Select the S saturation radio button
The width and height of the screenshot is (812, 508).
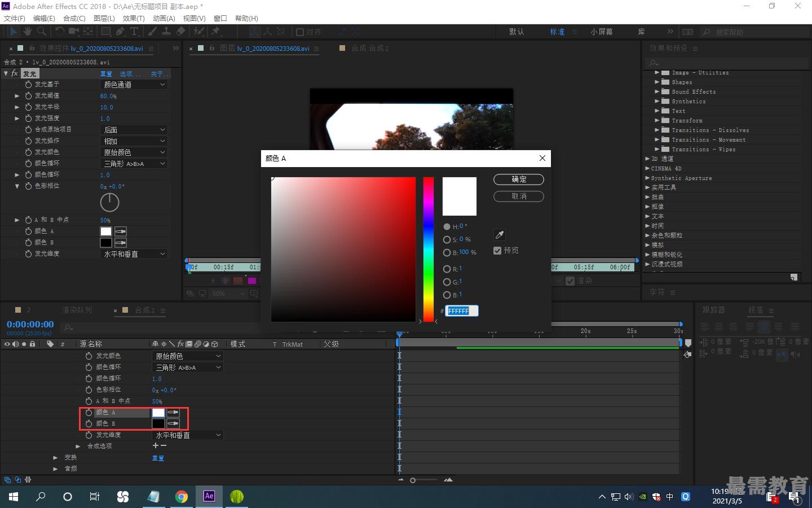[447, 240]
